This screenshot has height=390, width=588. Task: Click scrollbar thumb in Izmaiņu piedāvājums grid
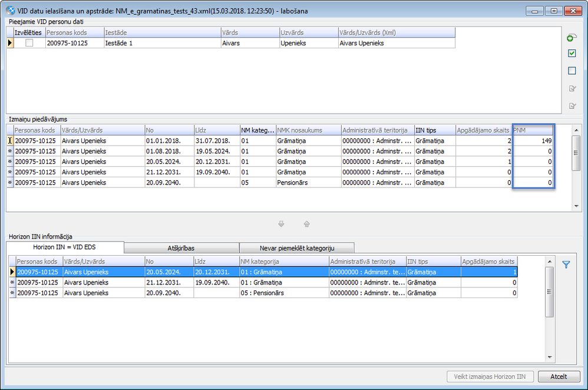pos(576,153)
